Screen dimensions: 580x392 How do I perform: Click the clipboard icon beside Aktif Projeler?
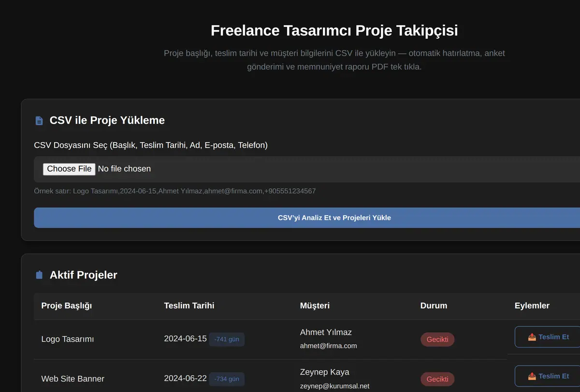[x=39, y=275]
